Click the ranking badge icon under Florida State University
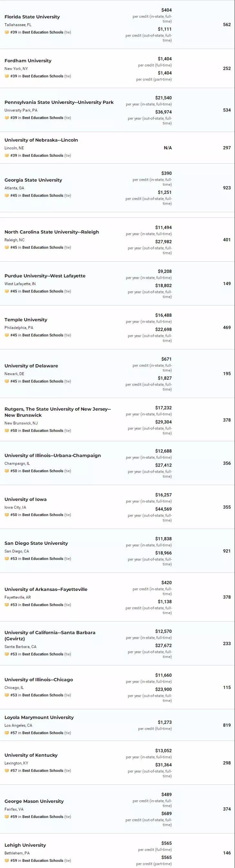Screen dimensions: 235x868 coord(7,32)
